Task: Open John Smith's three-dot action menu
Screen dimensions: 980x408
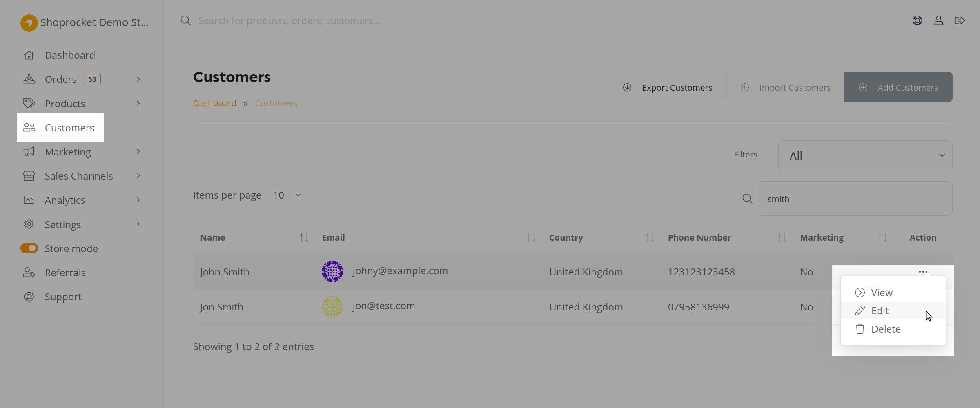Action: click(x=923, y=272)
